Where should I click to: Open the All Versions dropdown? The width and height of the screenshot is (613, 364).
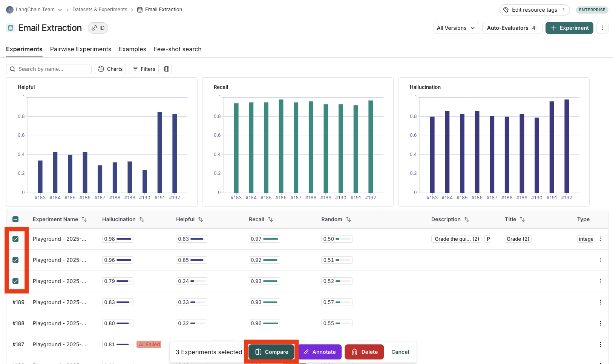(x=456, y=28)
